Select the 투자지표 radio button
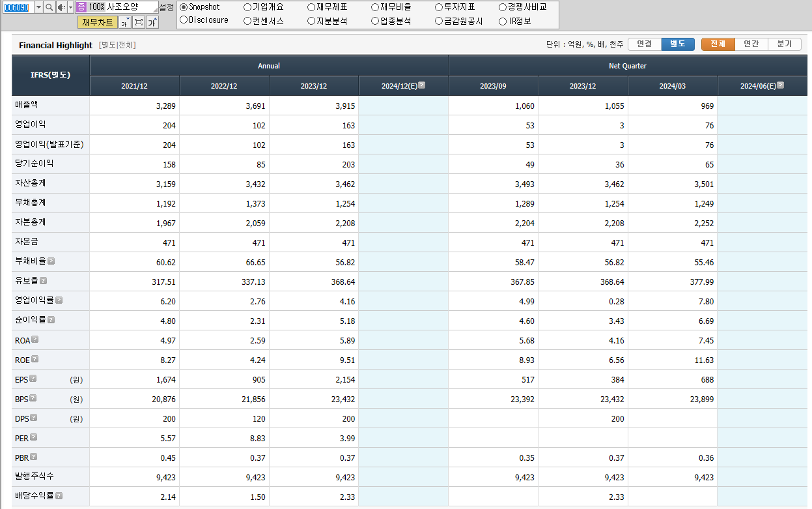The width and height of the screenshot is (812, 509). tap(439, 7)
